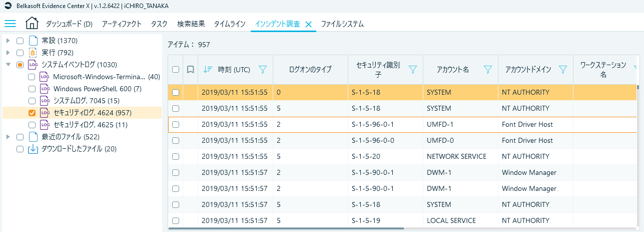
Task: Collapse the システムイベントログ (1030) node
Action: [8, 65]
